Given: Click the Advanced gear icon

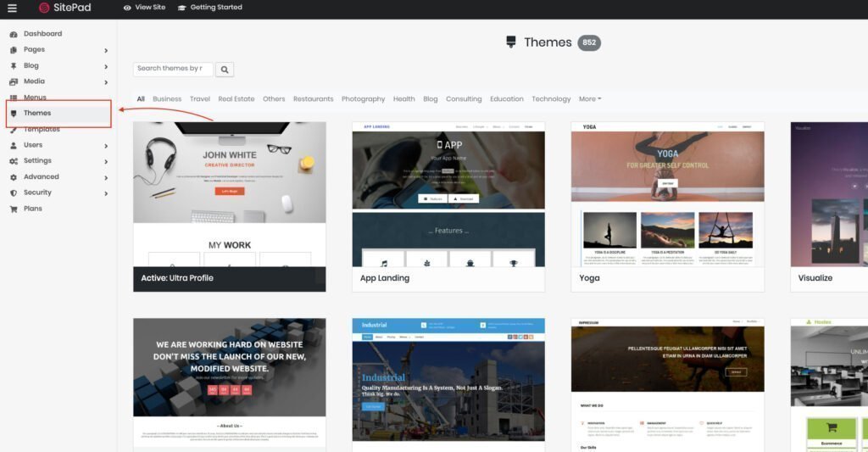Looking at the screenshot, I should pyautogui.click(x=14, y=177).
